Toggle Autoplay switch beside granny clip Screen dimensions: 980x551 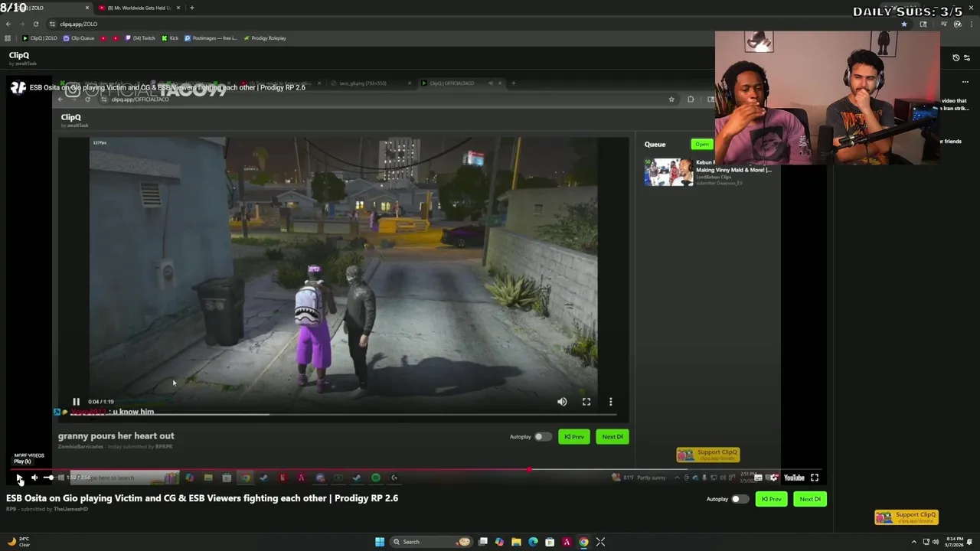[x=542, y=437]
